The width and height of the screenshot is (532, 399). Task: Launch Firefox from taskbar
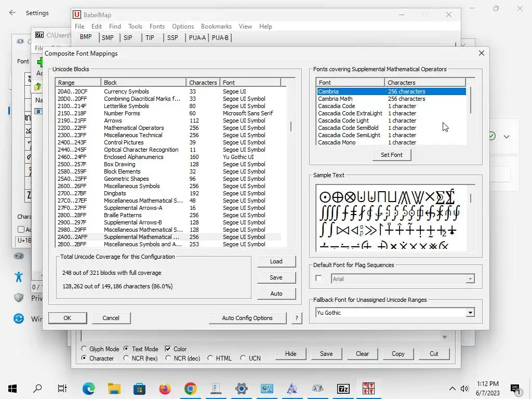pyautogui.click(x=165, y=389)
